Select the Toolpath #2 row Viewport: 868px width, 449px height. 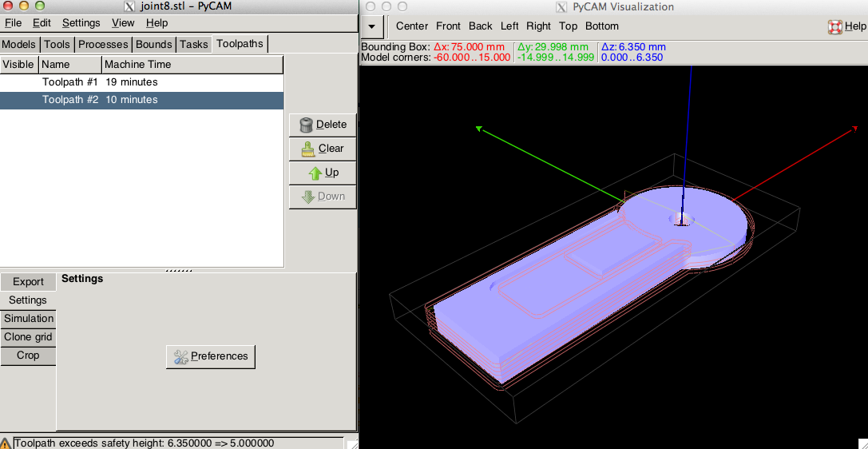pos(141,100)
